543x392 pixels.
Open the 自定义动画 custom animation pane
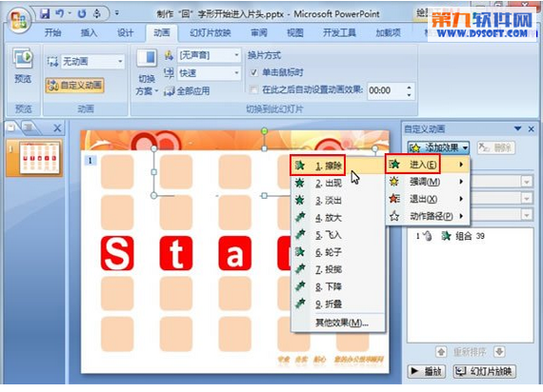pos(75,85)
